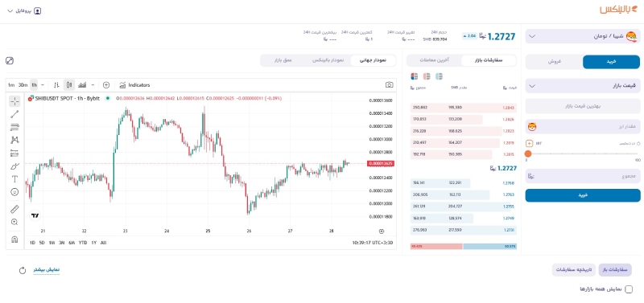Check the نمایش همه بازارها checkbox

coord(629,289)
